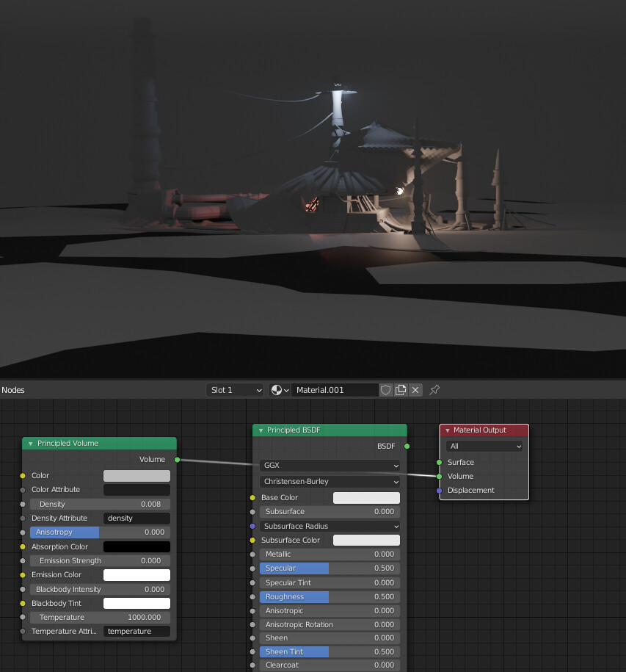Open the GGX distribution dropdown
The width and height of the screenshot is (626, 672).
[x=330, y=466]
